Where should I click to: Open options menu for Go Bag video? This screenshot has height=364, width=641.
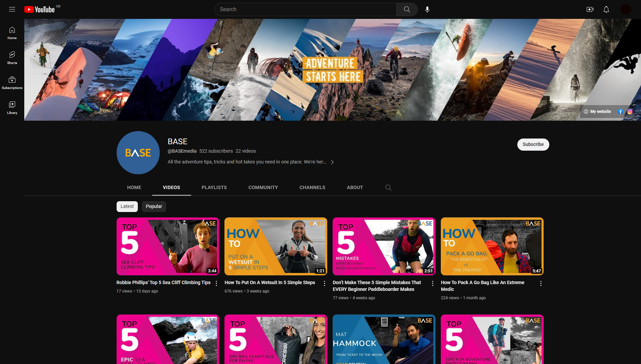[541, 283]
